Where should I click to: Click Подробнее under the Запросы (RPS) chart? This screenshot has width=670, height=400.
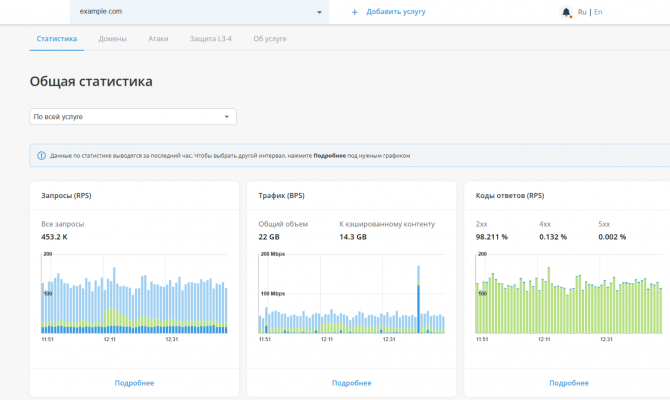tap(134, 383)
